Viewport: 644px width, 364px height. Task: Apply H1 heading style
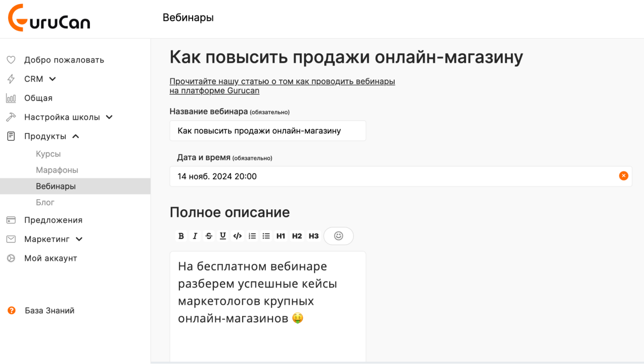point(281,236)
